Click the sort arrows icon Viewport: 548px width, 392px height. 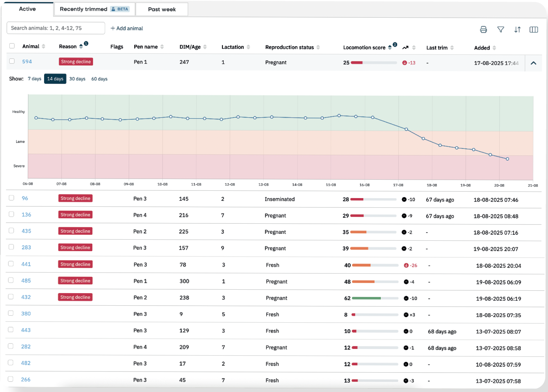517,29
